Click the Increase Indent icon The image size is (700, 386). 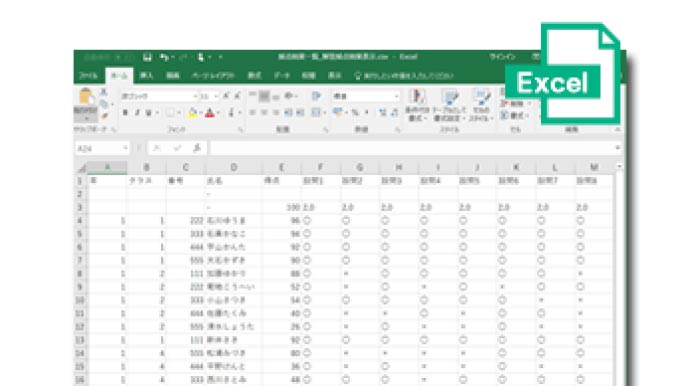(x=300, y=113)
